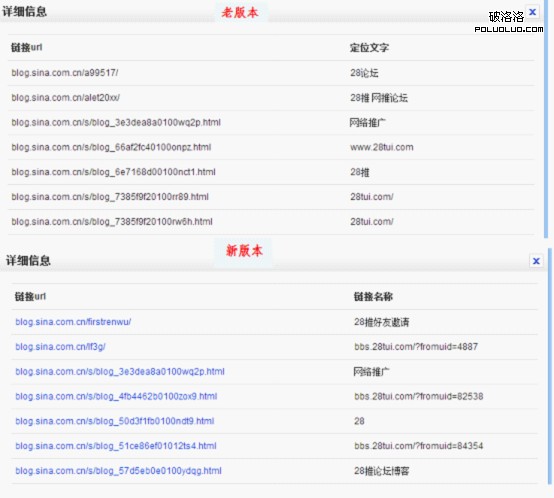Screen dimensions: 554x498
Task: Select blog_66af2fc40100onpz.html row
Action: click(271, 147)
